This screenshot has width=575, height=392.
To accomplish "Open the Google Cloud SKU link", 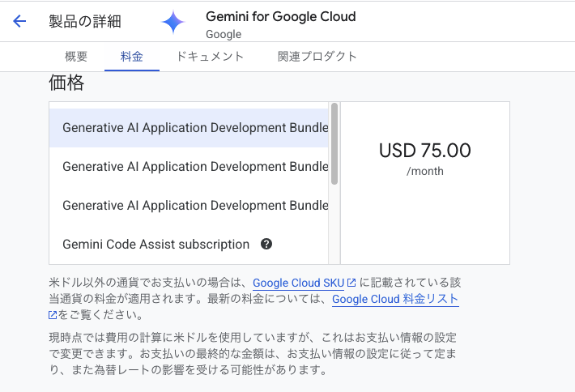I will tap(299, 283).
